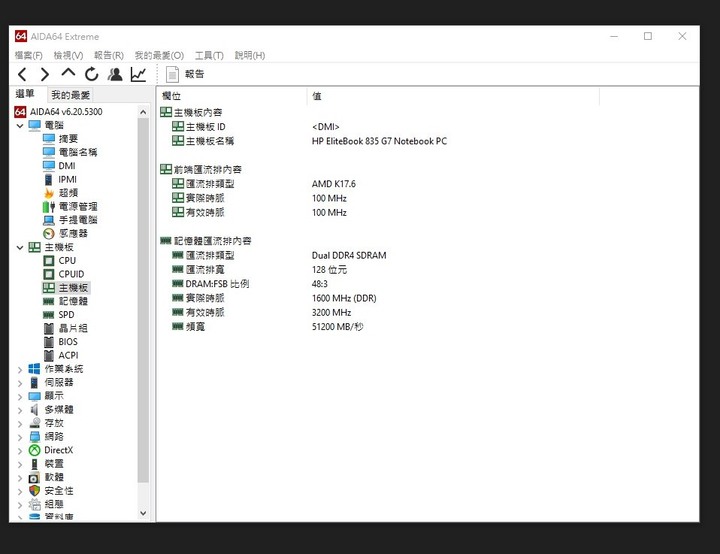Maximize the AIDA64 Extreme window
Viewport: 720px width, 554px height.
648,36
